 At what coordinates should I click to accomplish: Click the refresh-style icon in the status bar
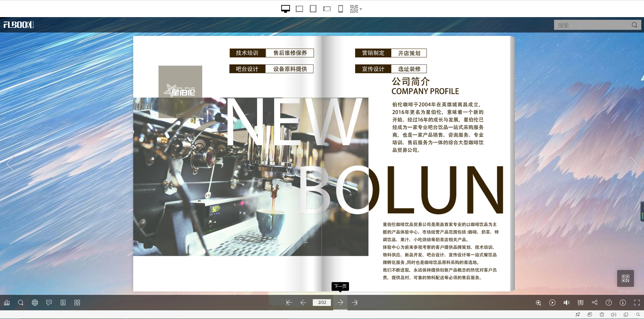590,315
